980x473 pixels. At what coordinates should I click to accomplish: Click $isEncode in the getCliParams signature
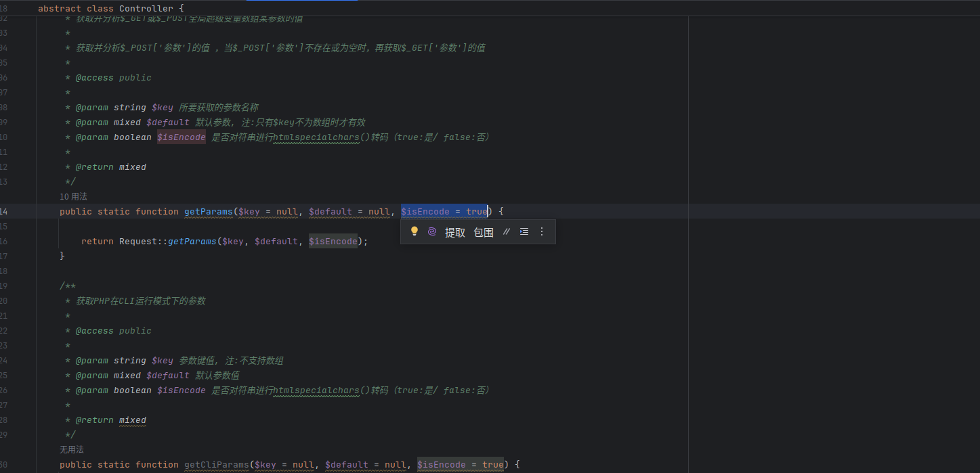pos(442,465)
